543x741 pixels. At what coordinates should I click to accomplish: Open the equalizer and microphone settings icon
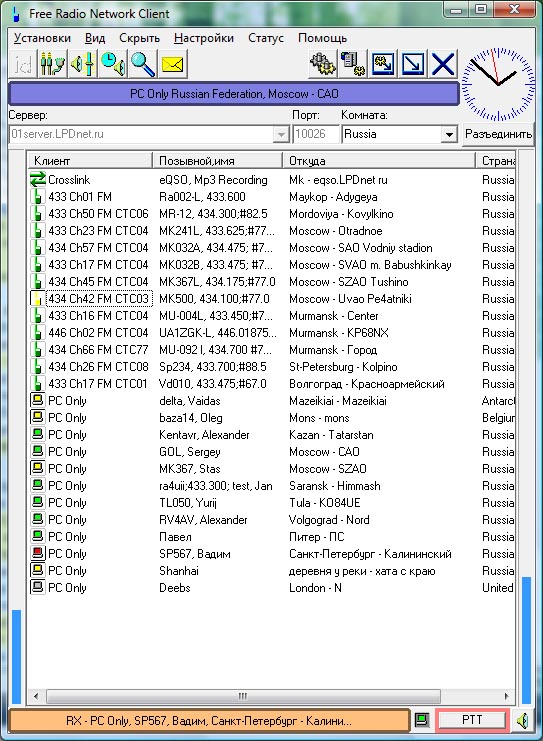click(52, 63)
